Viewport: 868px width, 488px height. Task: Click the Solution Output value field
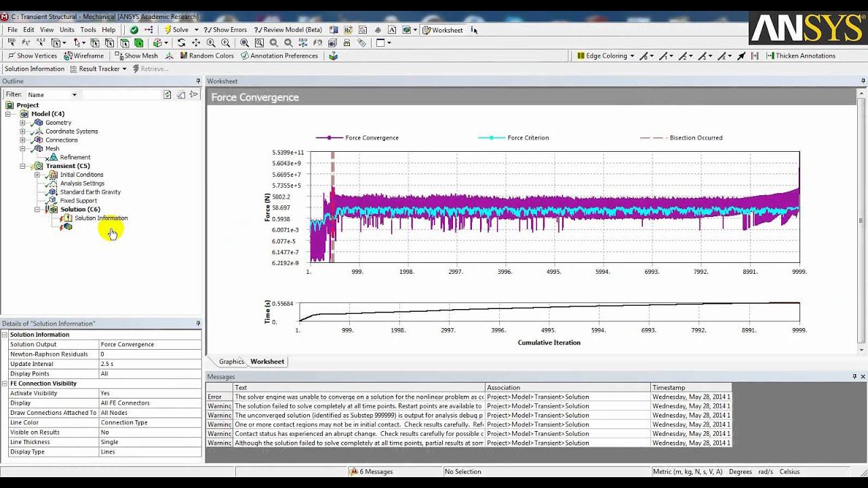[x=149, y=344]
